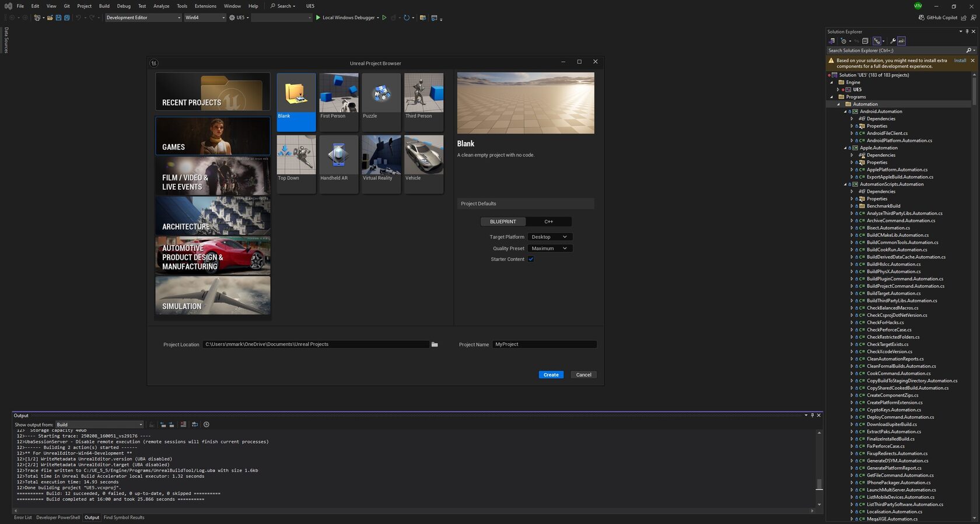Click the Unreal Engine logo in the browser titlebar
The image size is (980, 524).
click(154, 63)
